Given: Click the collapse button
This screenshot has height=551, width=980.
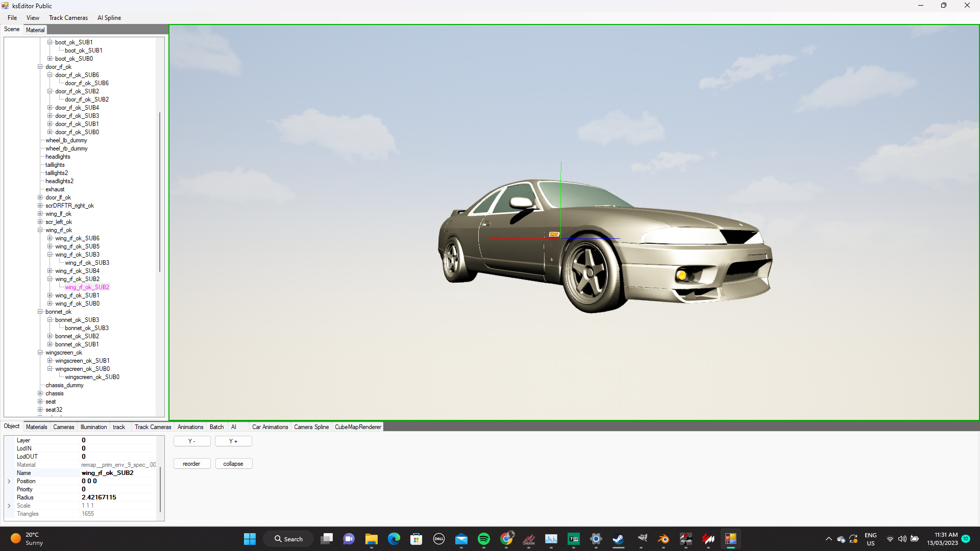Looking at the screenshot, I should tap(233, 464).
